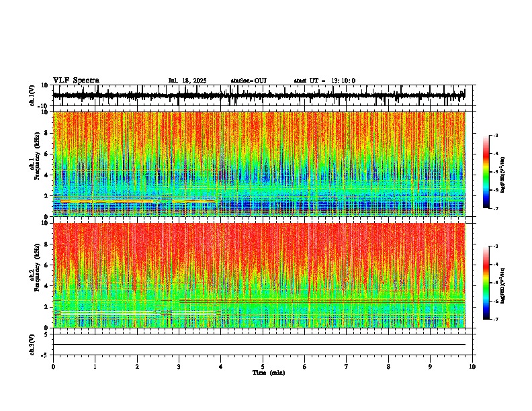Screen dimensions: 532x411
Task: Click the "ch.1(V)" waveform axis label
Action: pyautogui.click(x=32, y=95)
